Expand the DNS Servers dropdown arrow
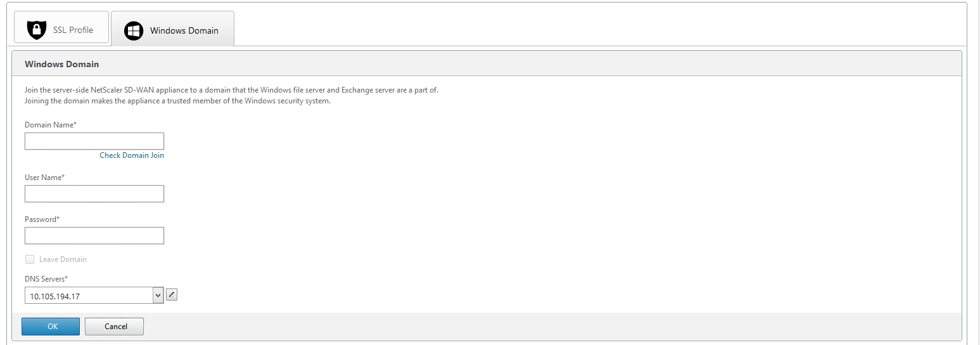The height and width of the screenshot is (345, 980). click(158, 296)
